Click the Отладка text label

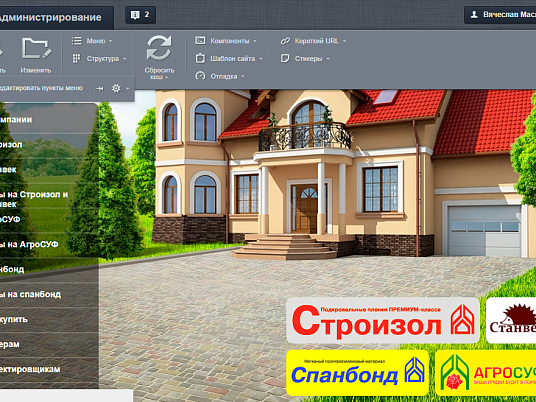(224, 77)
